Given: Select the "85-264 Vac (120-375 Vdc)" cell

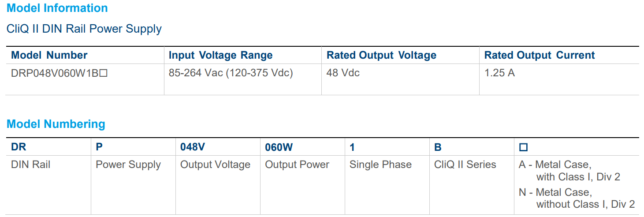Looking at the screenshot, I should (231, 73).
